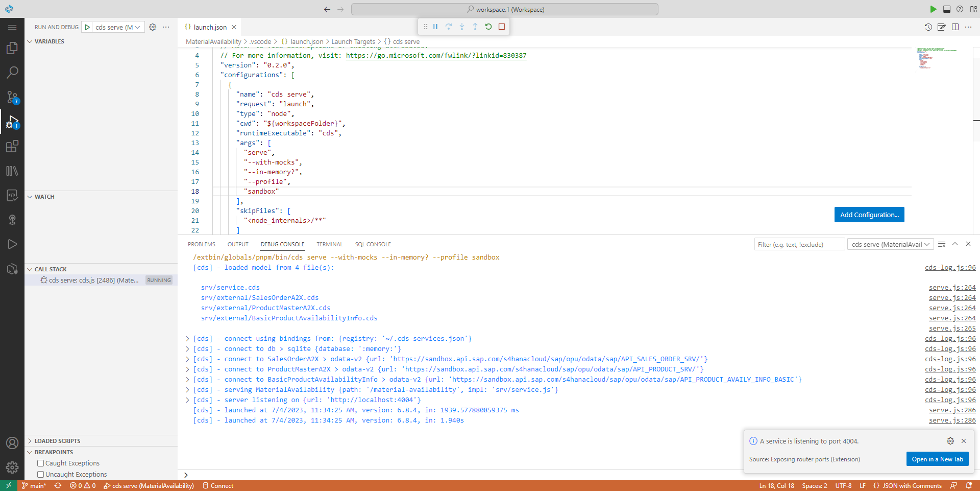Image resolution: width=980 pixels, height=491 pixels.
Task: Click the main branch in status bar
Action: (x=34, y=485)
